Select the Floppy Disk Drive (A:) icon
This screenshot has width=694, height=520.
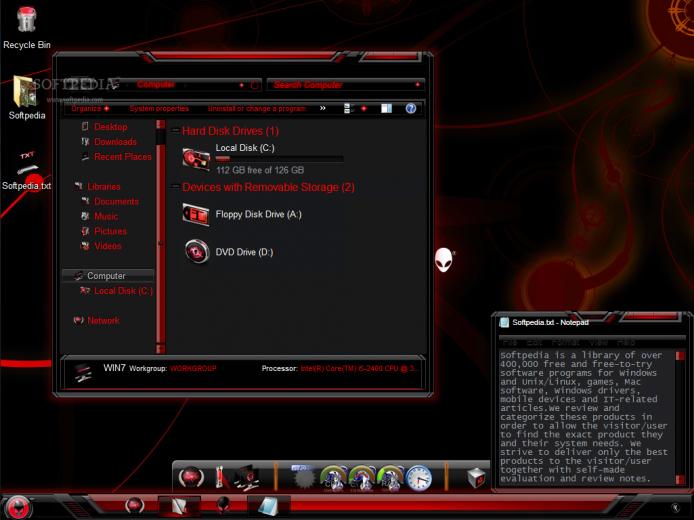tap(196, 215)
